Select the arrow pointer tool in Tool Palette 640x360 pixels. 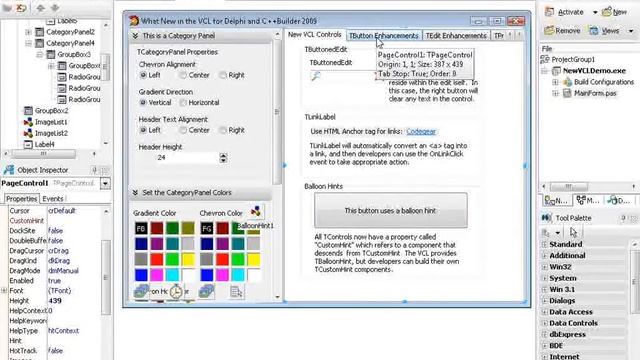(573, 233)
